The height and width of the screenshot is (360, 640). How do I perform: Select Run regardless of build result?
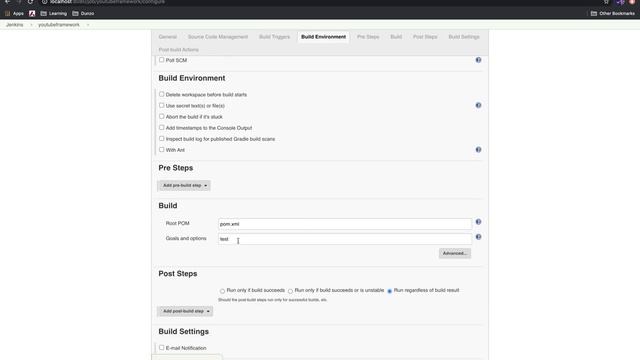click(x=390, y=291)
